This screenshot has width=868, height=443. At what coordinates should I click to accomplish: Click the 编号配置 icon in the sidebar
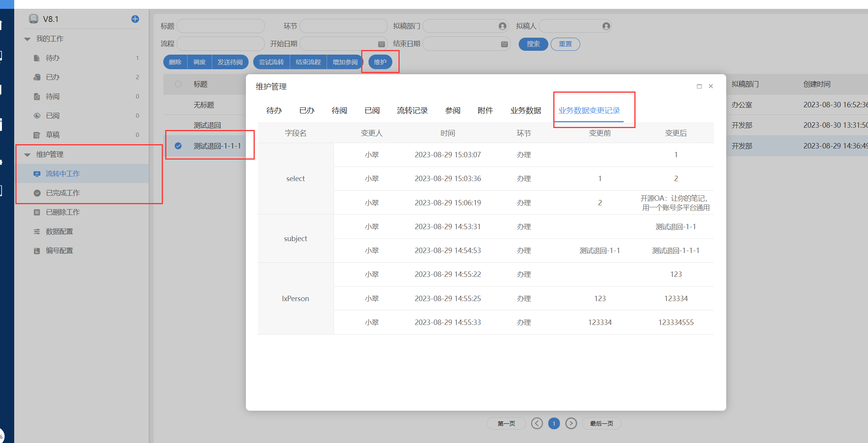pos(37,251)
